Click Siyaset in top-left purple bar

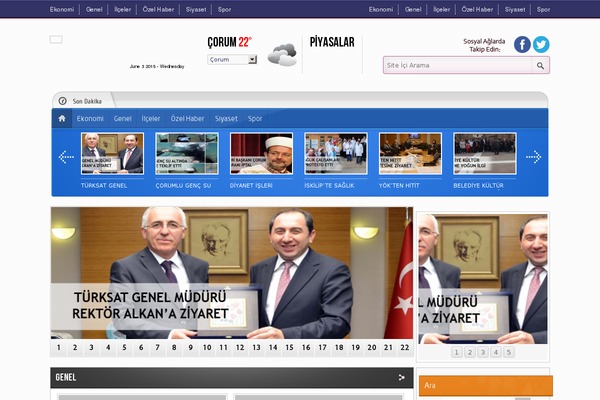(x=196, y=9)
